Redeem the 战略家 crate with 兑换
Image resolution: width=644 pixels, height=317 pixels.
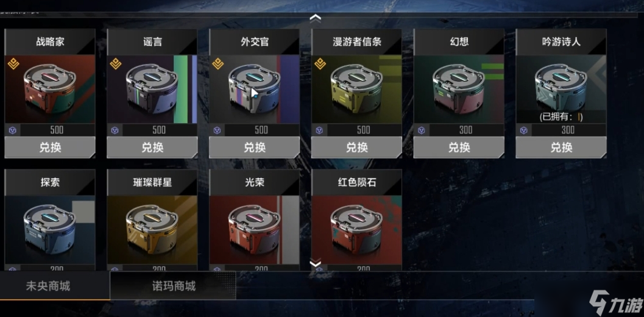click(x=50, y=148)
